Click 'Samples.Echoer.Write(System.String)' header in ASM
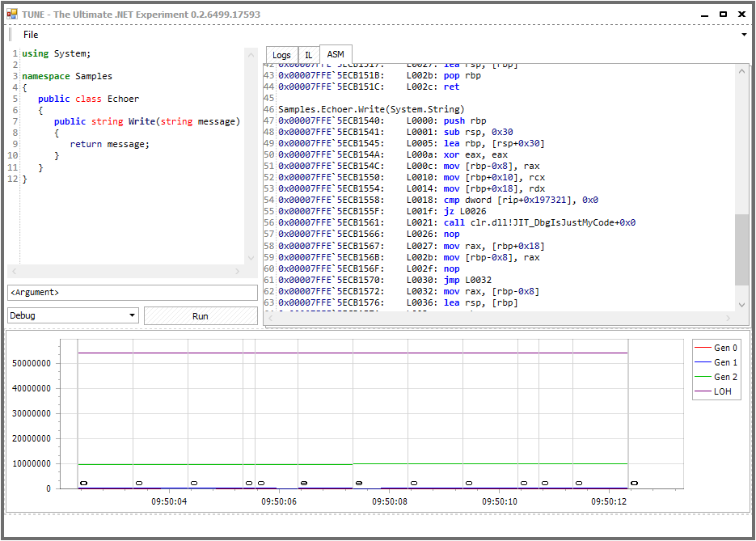 [x=371, y=109]
